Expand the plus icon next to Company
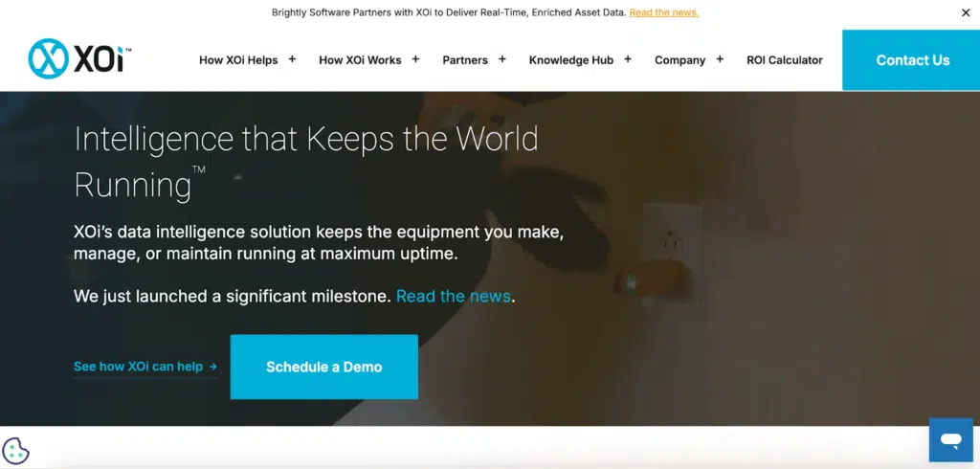This screenshot has width=980, height=469. [720, 59]
